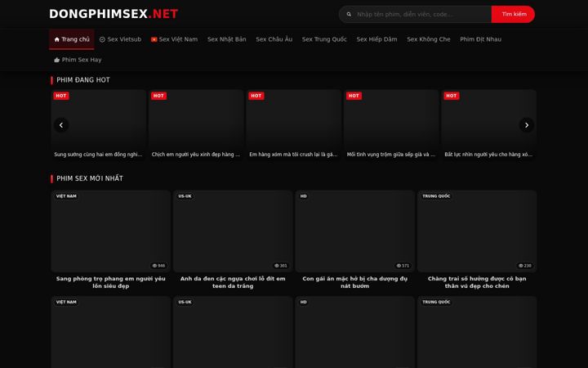Click US-UK badge on the 301-view card
The width and height of the screenshot is (588, 368).
coord(185,196)
